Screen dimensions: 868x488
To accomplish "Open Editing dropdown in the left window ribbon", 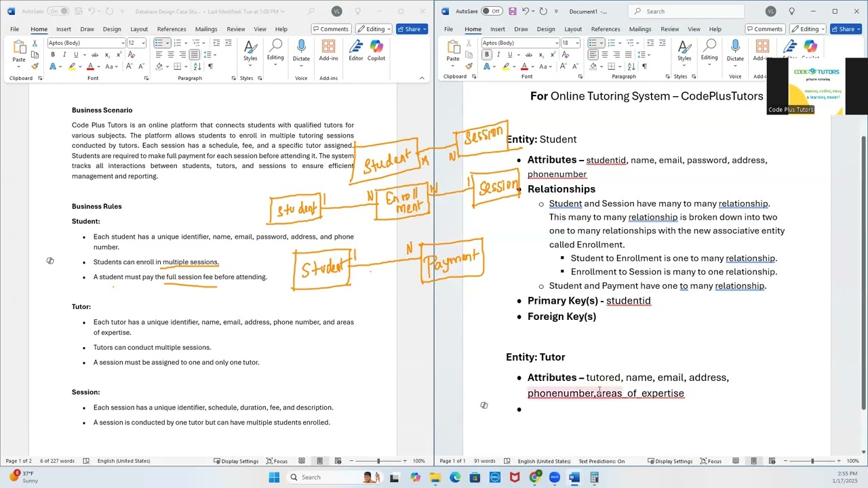I will (275, 51).
